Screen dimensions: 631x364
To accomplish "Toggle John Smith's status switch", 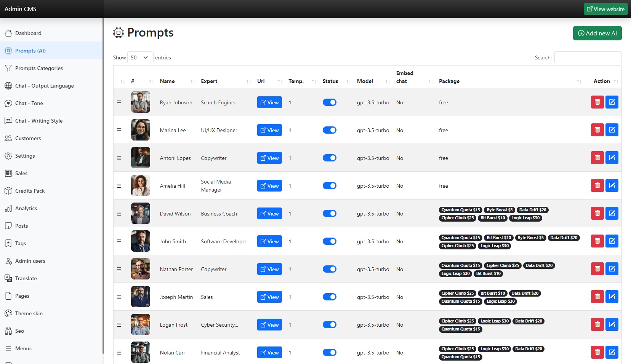I will (329, 241).
